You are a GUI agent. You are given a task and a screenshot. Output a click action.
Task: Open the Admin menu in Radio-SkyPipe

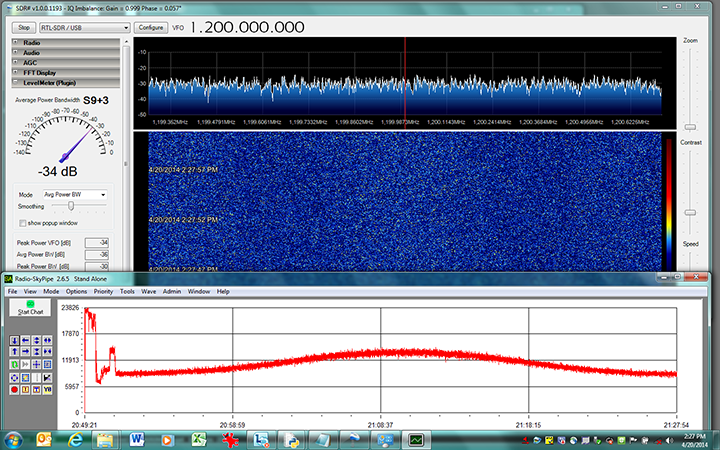point(172,292)
